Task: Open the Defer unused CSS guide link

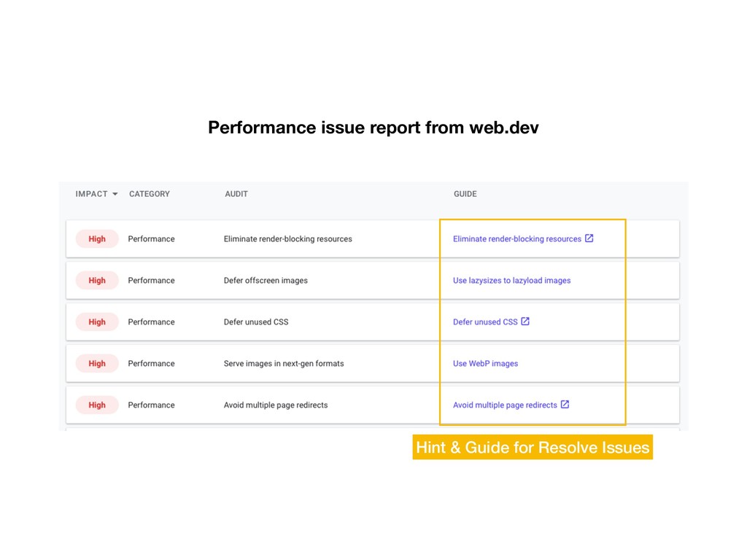Action: [485, 322]
